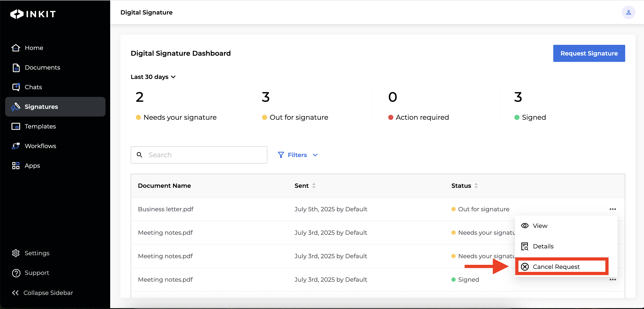Click the Documents file icon
Image resolution: width=644 pixels, height=309 pixels.
point(16,67)
